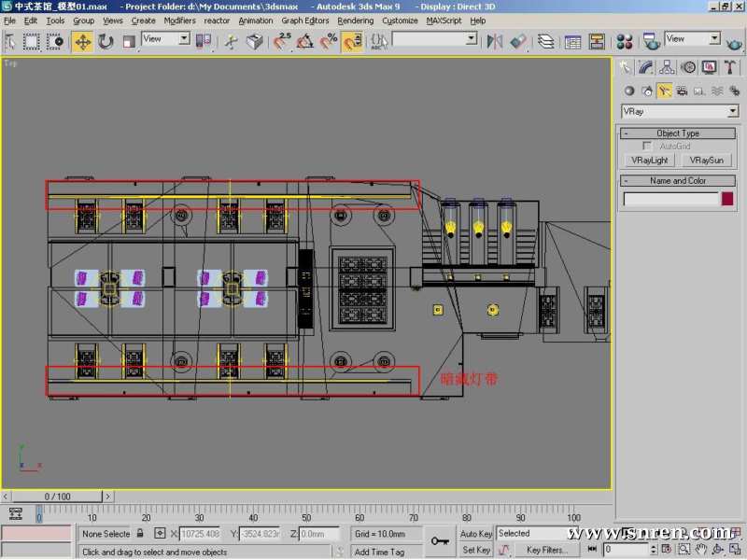
Task: Click the X coordinate field
Action: (201, 534)
